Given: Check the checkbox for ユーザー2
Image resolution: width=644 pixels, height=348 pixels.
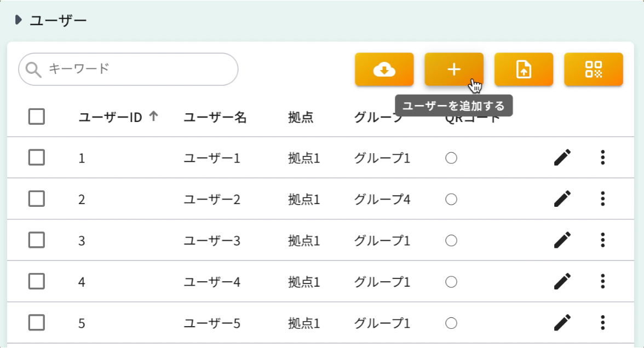Looking at the screenshot, I should 36,199.
